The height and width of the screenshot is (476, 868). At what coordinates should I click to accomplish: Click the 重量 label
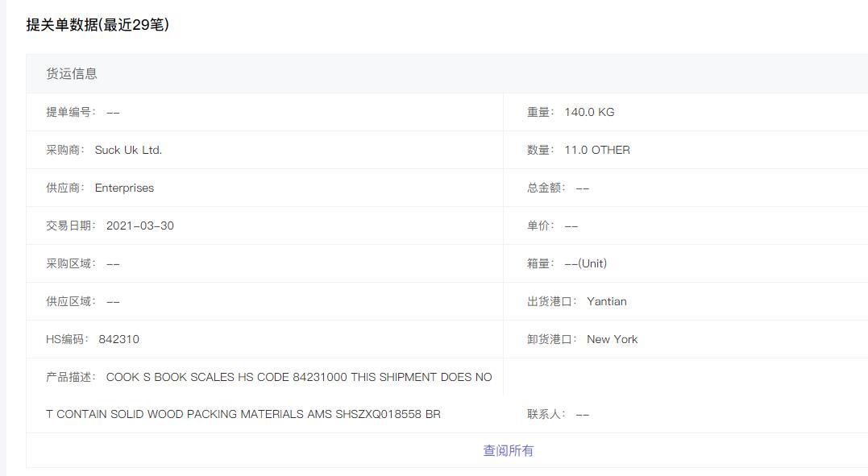pos(541,113)
